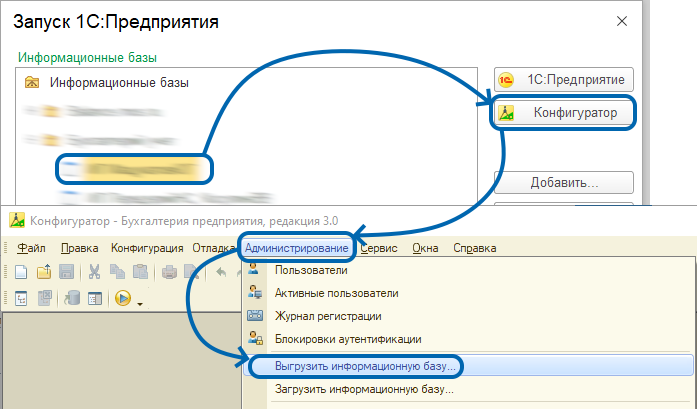Create a new document from the toolbar

(x=21, y=272)
